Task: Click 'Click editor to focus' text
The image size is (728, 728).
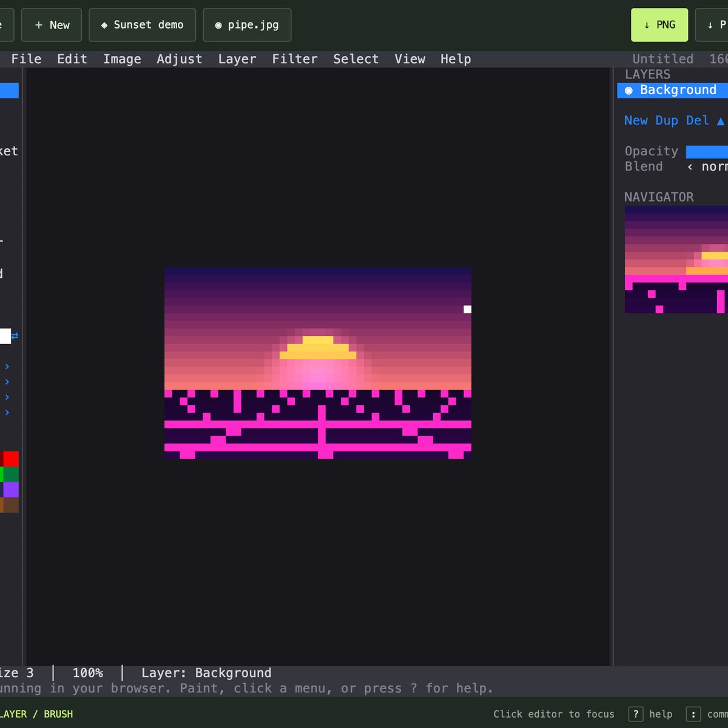Action: pyautogui.click(x=554, y=714)
